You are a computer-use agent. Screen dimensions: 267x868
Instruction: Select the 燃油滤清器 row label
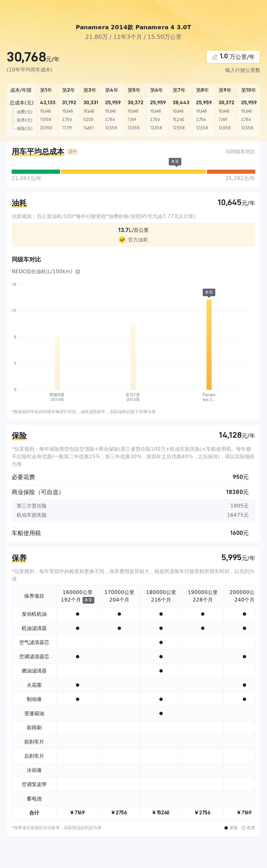click(34, 671)
